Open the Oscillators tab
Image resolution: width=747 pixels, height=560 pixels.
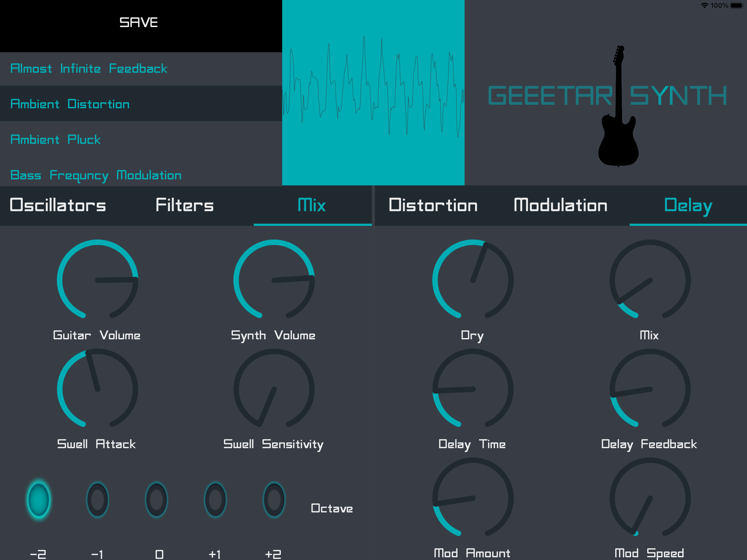point(58,205)
